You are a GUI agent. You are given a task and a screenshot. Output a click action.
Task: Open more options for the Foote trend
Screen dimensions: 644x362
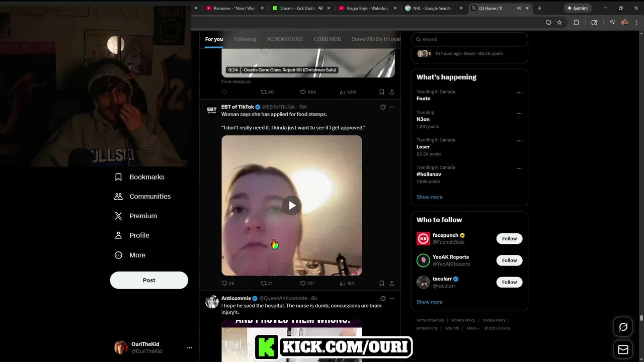[x=519, y=93]
